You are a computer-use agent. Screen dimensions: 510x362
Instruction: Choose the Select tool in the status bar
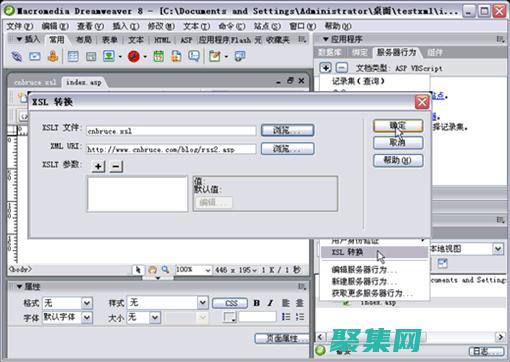[138, 270]
